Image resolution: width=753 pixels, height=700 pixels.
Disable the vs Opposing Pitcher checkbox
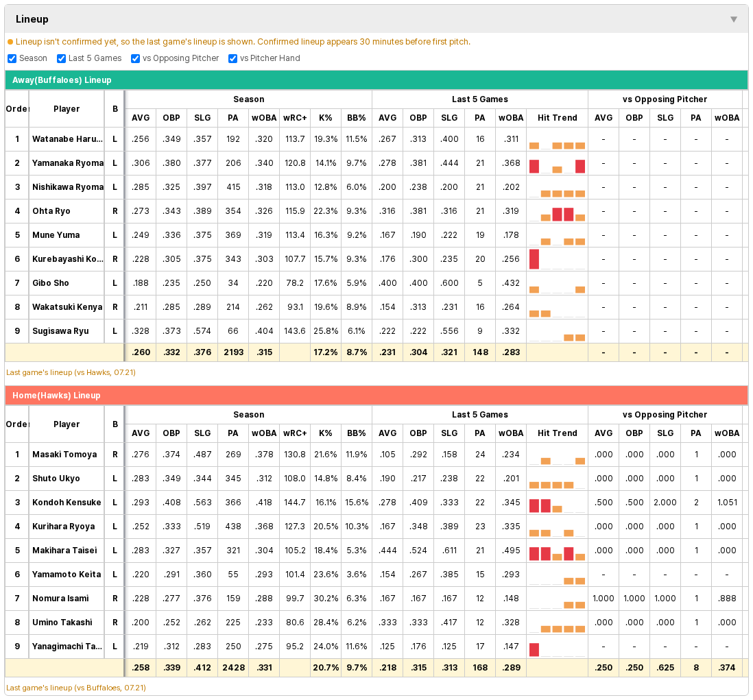(x=135, y=58)
